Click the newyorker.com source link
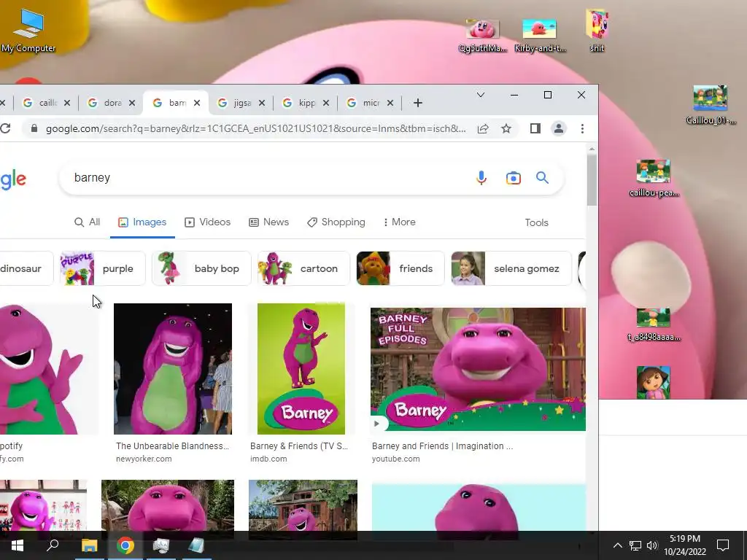The height and width of the screenshot is (560, 747). pos(144,459)
